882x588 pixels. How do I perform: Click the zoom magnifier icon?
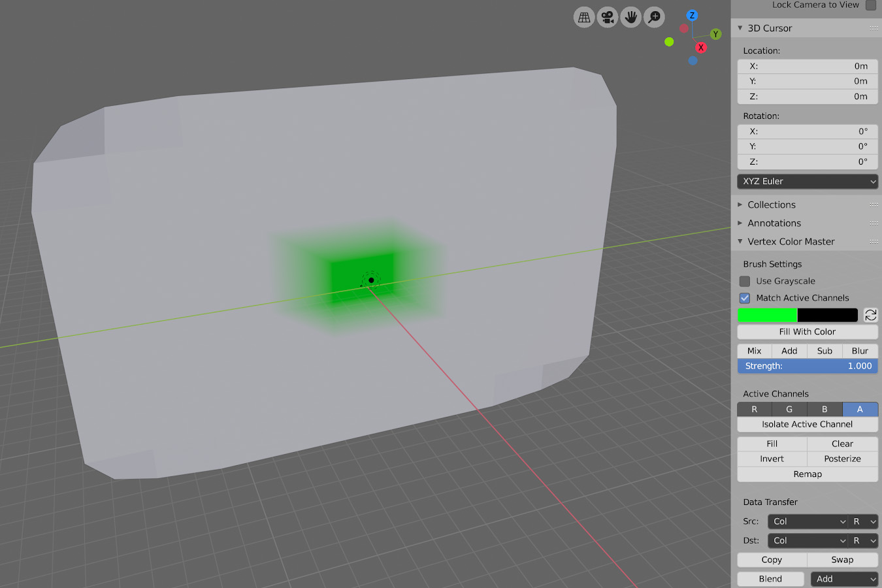[x=654, y=18]
